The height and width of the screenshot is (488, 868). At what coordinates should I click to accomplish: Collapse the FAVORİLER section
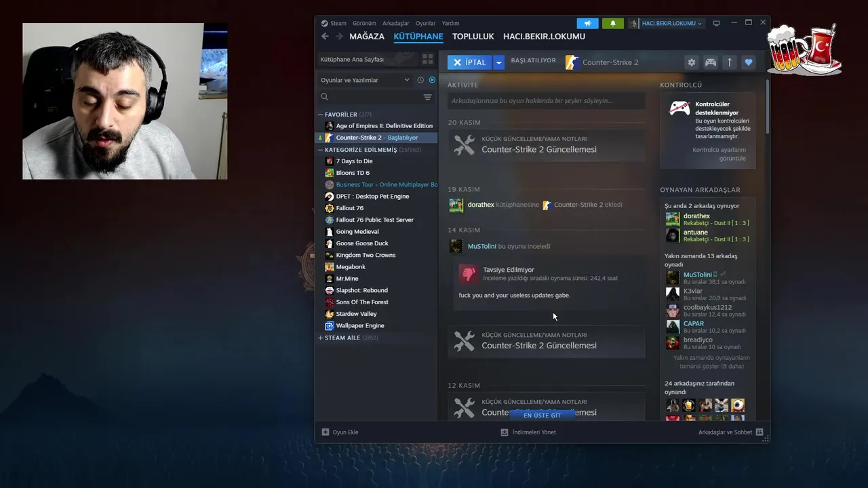tap(321, 115)
